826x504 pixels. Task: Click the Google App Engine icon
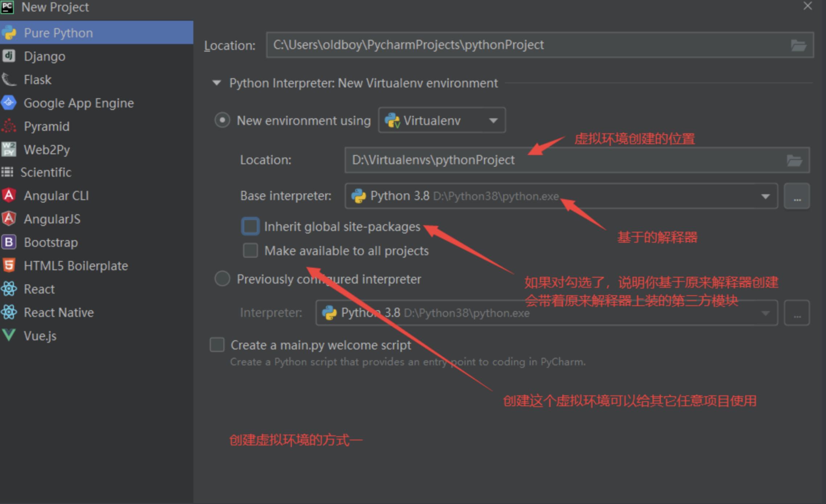(9, 103)
